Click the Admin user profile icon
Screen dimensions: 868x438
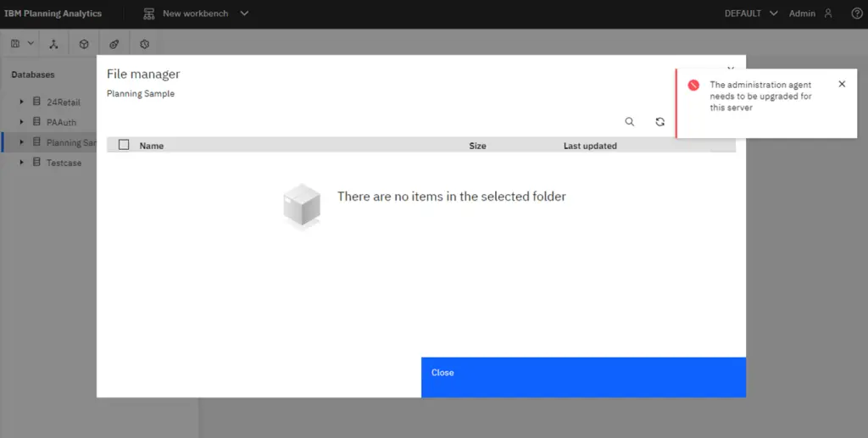pos(828,14)
